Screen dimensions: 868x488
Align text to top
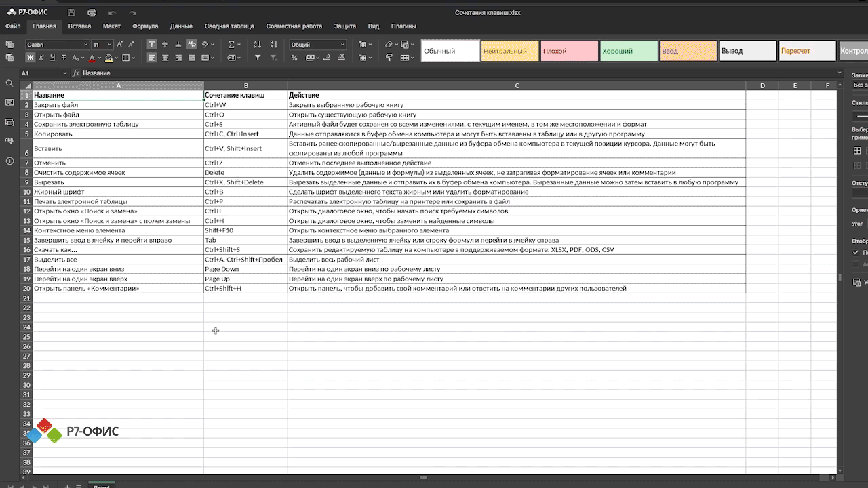point(151,44)
